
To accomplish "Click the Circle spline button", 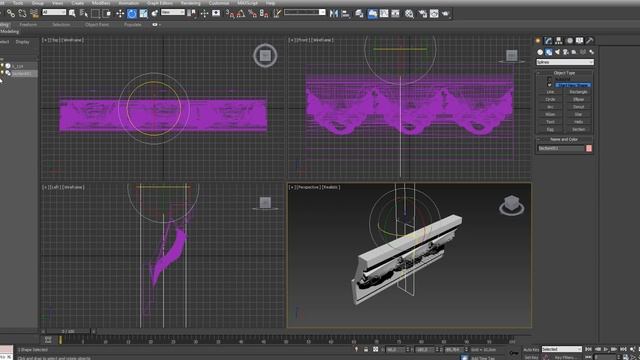I will coord(550,100).
